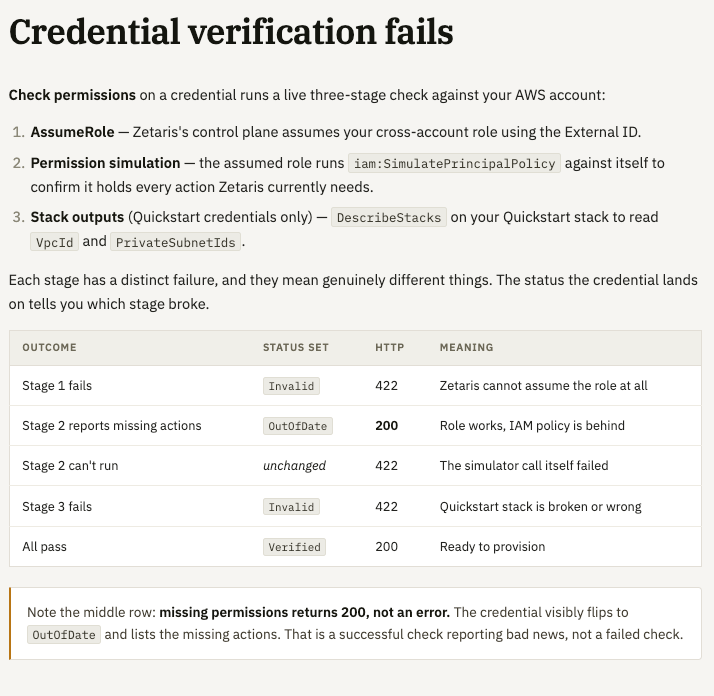Click the MEANING column header

(x=466, y=348)
